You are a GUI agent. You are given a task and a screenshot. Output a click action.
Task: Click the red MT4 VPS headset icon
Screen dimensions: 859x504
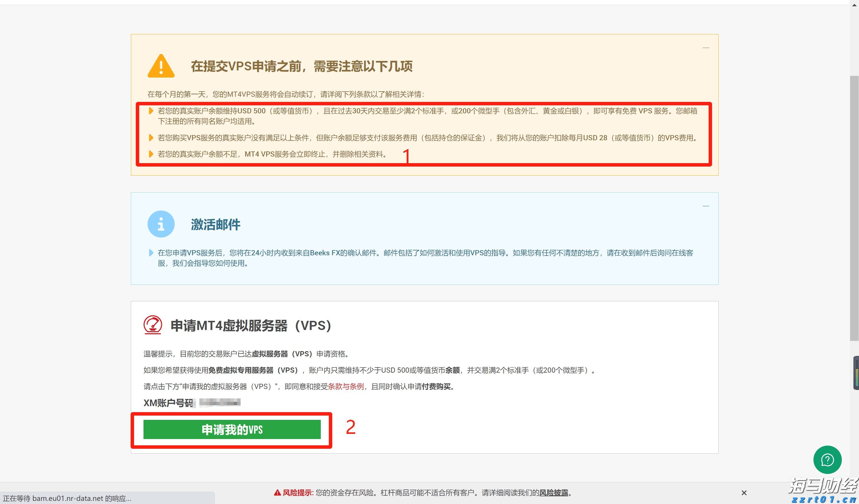pyautogui.click(x=153, y=325)
